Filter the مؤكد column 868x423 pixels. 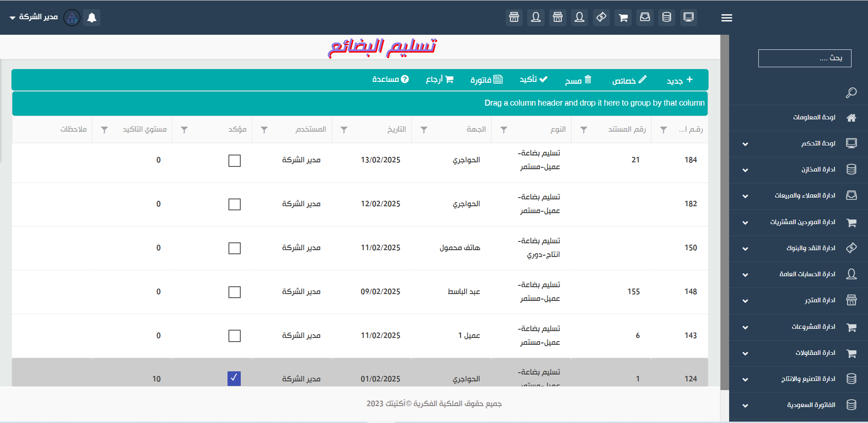tap(184, 130)
